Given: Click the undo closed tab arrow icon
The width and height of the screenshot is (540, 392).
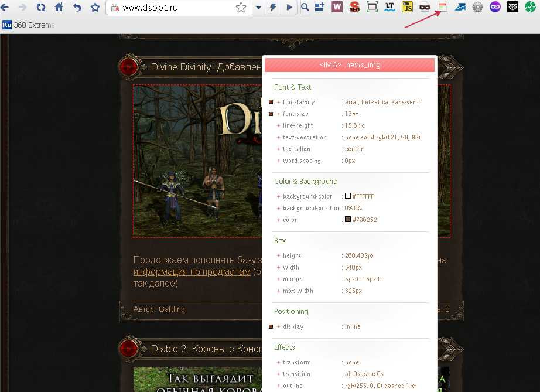Looking at the screenshot, I should click(77, 7).
